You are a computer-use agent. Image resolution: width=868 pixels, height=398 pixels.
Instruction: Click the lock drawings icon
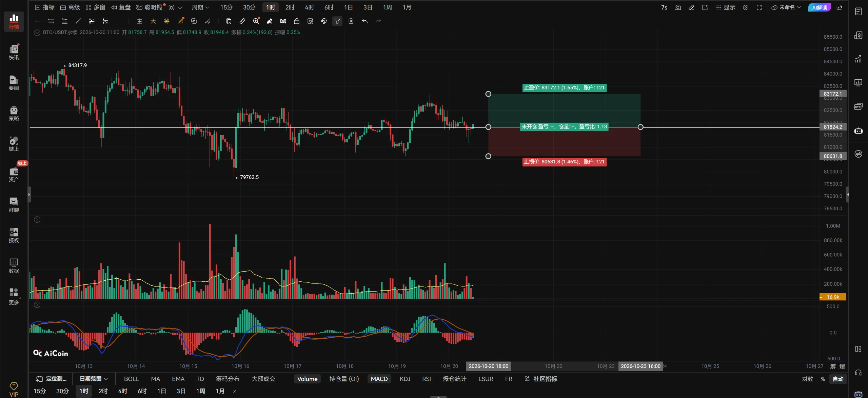click(297, 21)
